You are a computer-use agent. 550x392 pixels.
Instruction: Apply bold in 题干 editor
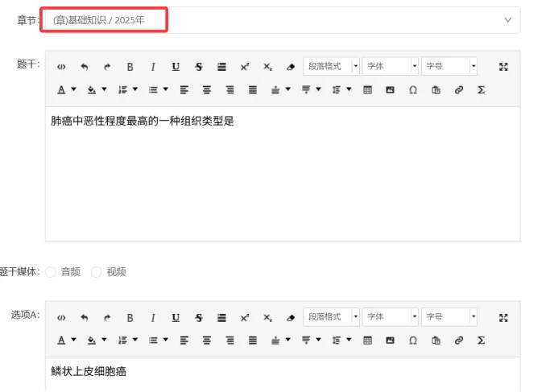pyautogui.click(x=130, y=67)
